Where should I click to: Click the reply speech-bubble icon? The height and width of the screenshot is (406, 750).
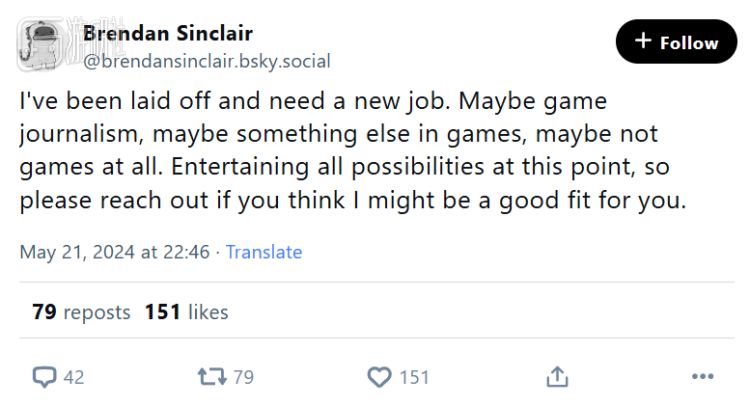(x=45, y=377)
